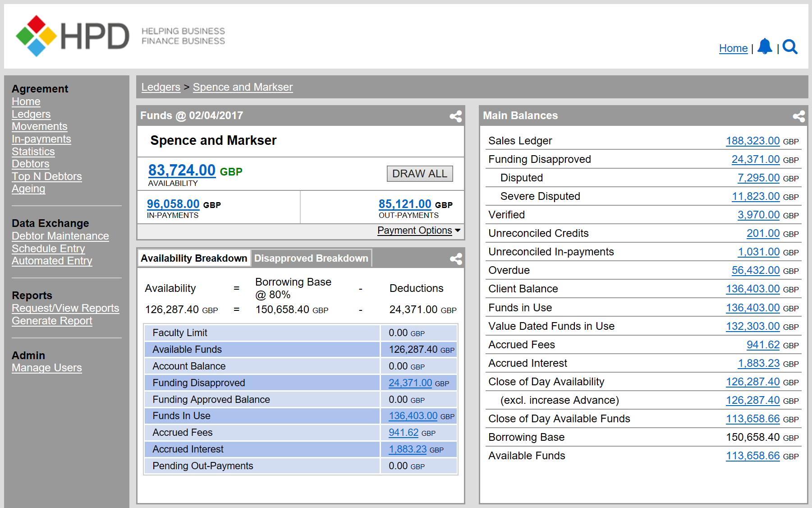Open Schedule Entry
Screen dimensions: 812x508
48,249
